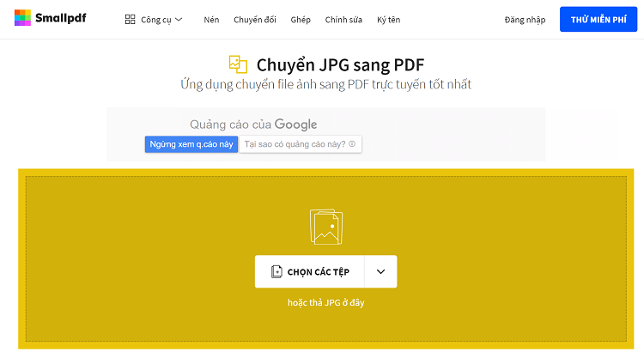Click the THỬ MIỄN PHÍ button

tap(598, 19)
